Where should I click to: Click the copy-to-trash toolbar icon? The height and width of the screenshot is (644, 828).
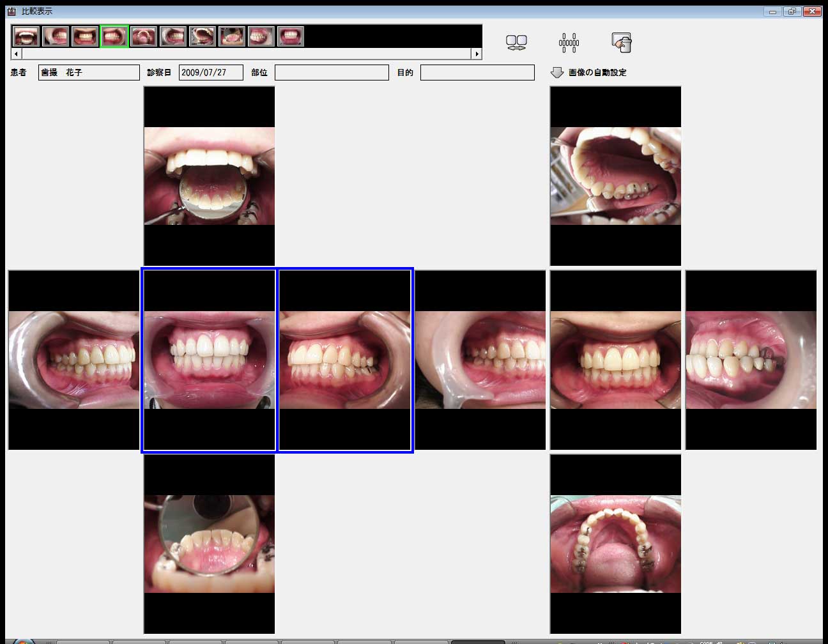pos(622,43)
